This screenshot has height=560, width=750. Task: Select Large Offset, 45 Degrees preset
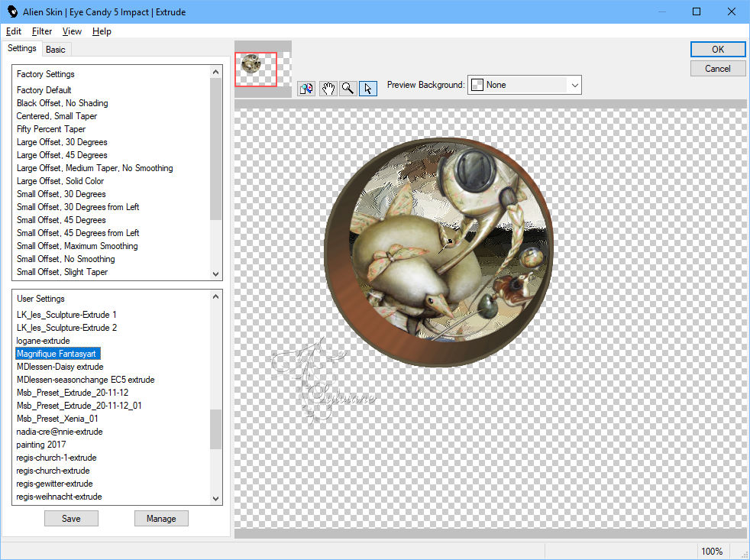(x=62, y=155)
